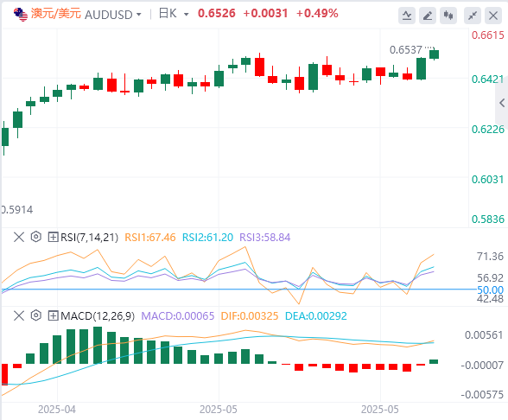Close the chart window with X

pos(493,16)
